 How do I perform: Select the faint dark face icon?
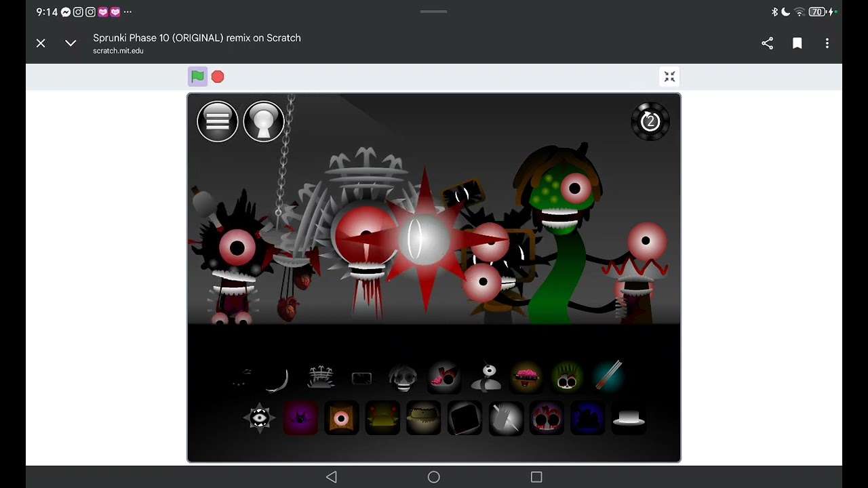point(241,378)
